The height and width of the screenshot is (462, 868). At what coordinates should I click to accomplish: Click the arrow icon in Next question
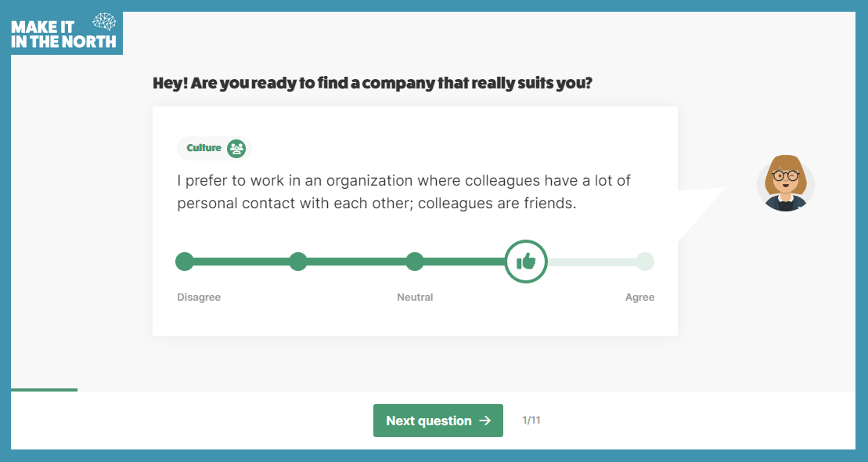pos(485,420)
